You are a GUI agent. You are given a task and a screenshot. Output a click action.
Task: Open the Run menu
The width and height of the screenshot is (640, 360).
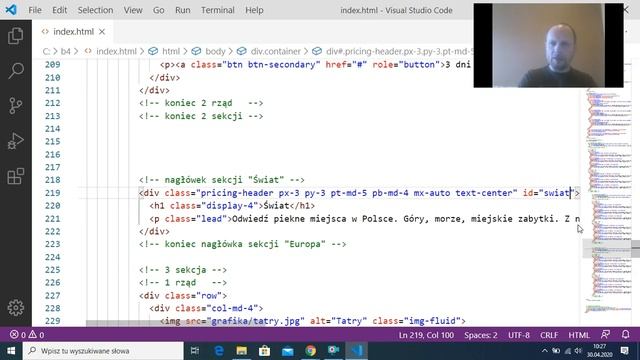pyautogui.click(x=182, y=10)
